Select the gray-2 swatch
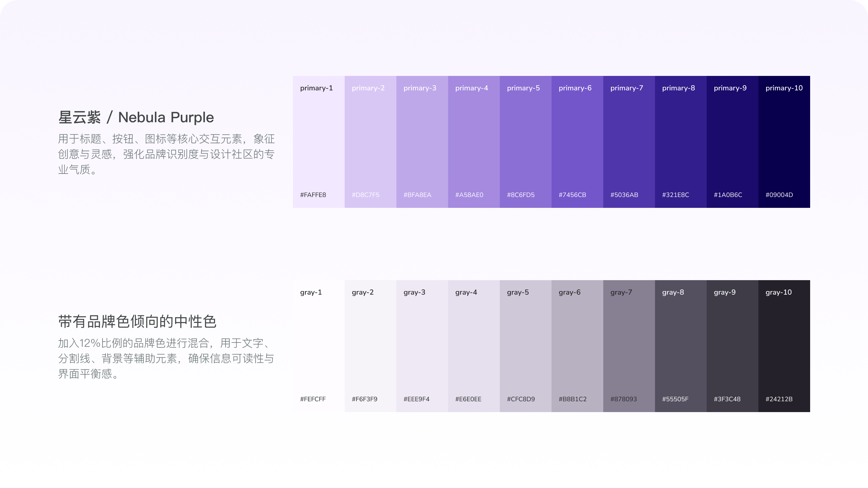The height and width of the screenshot is (488, 868). (x=371, y=346)
